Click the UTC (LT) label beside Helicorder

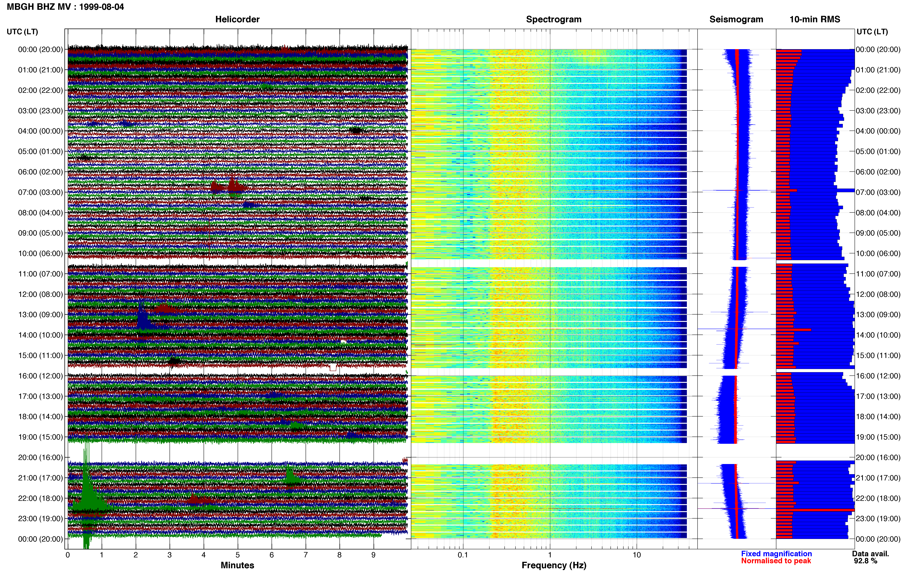(x=22, y=31)
